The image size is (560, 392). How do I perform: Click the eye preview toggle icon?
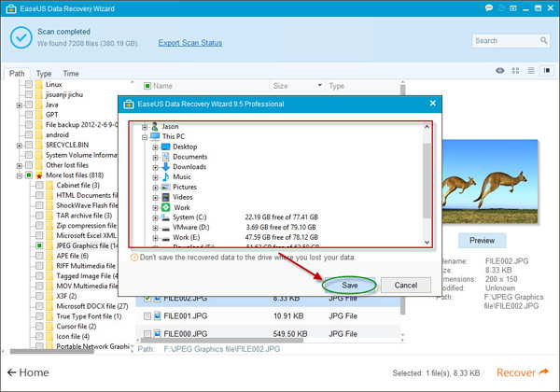pyautogui.click(x=500, y=71)
